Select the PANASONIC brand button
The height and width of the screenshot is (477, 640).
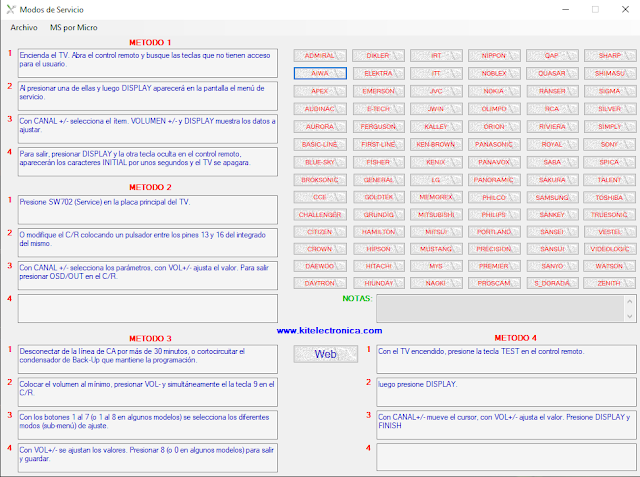pos(494,144)
